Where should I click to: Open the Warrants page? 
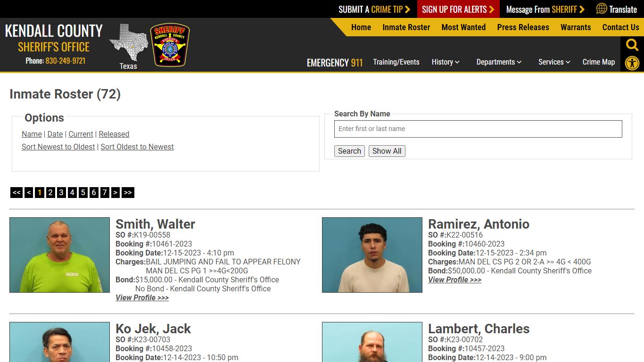coord(576,27)
